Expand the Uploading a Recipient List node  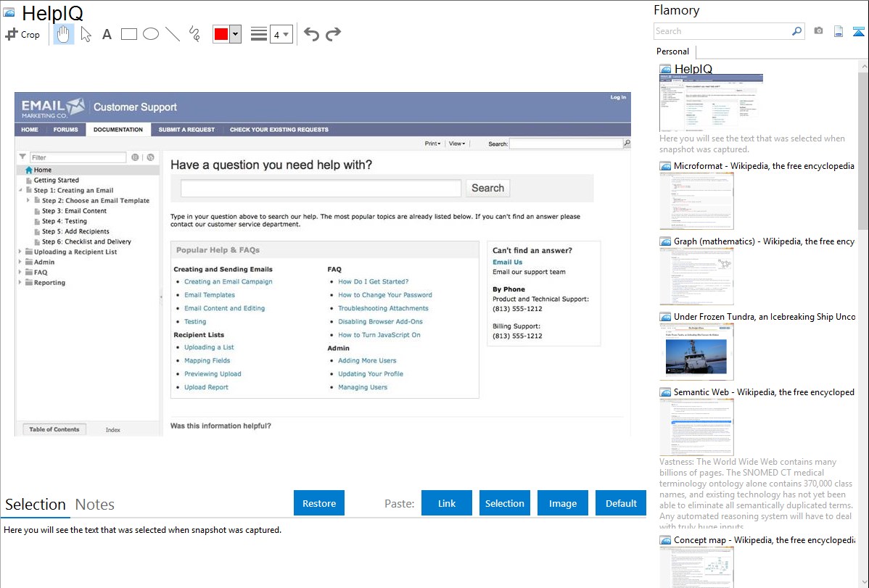20,252
